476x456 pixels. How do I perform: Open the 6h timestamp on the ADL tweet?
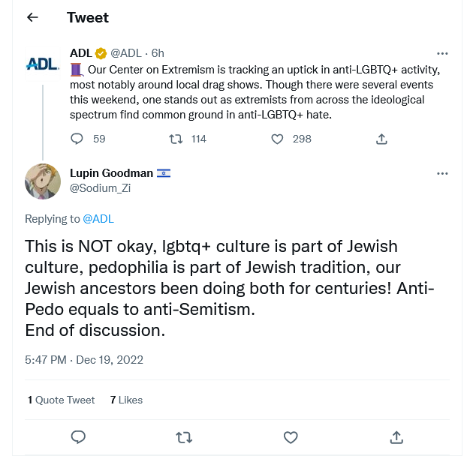pos(158,53)
